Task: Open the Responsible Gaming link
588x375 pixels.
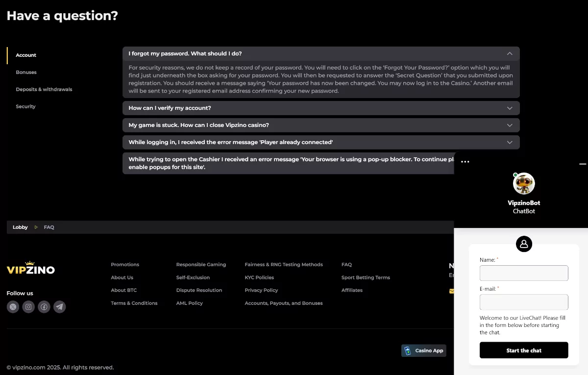Action: click(x=201, y=265)
